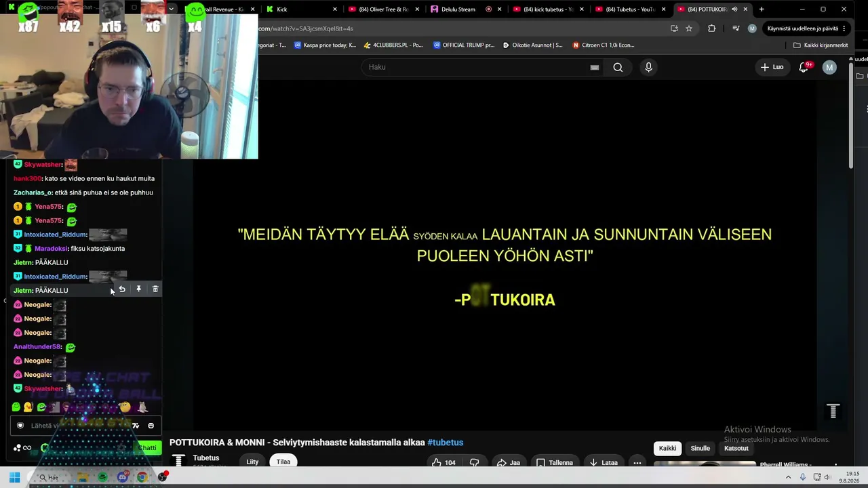The height and width of the screenshot is (488, 868).
Task: Click Käynnistä uudelleen ja päivitä button
Action: 802,28
